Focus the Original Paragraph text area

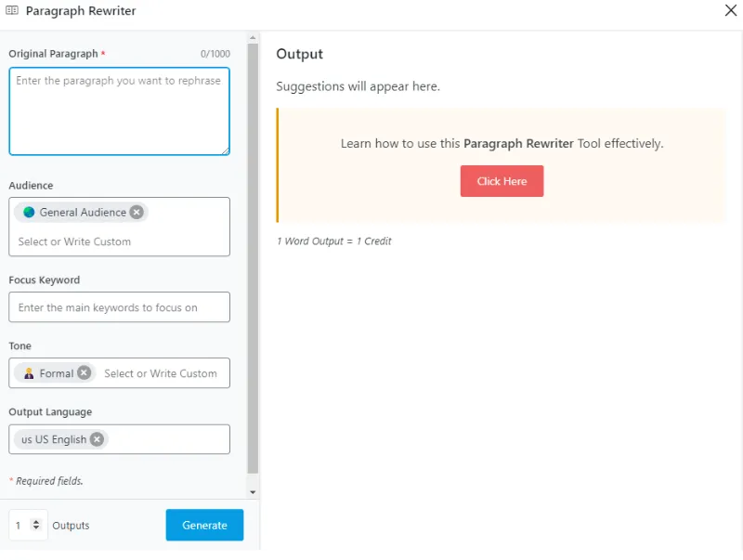click(119, 111)
